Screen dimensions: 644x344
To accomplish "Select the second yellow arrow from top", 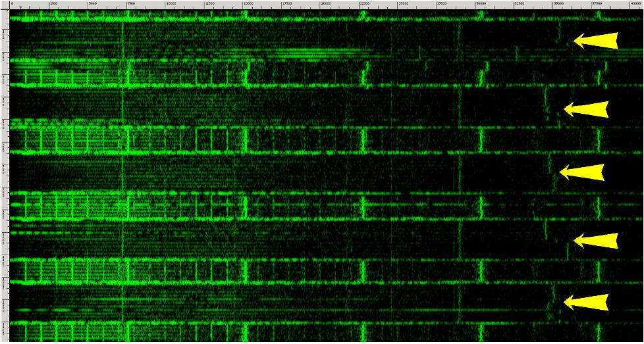I will coord(586,109).
